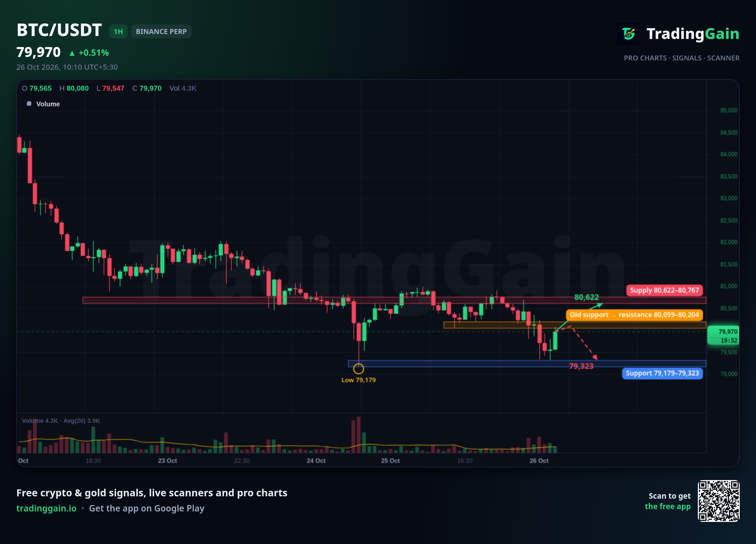This screenshot has height=544, width=756.
Task: Click the 82,000 price axis label
Action: click(729, 242)
